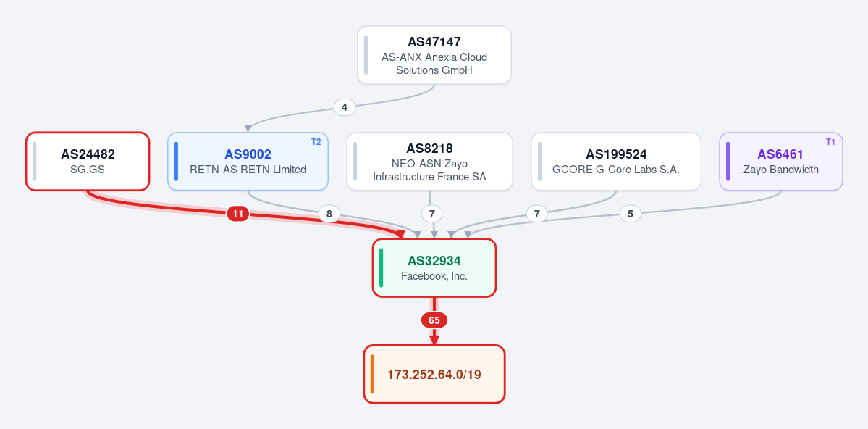Click the red 65 edge count badge
The image size is (868, 429).
coord(434,320)
